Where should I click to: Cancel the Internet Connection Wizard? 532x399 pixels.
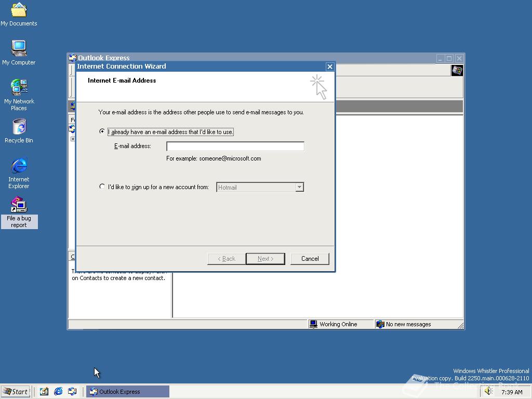click(310, 259)
